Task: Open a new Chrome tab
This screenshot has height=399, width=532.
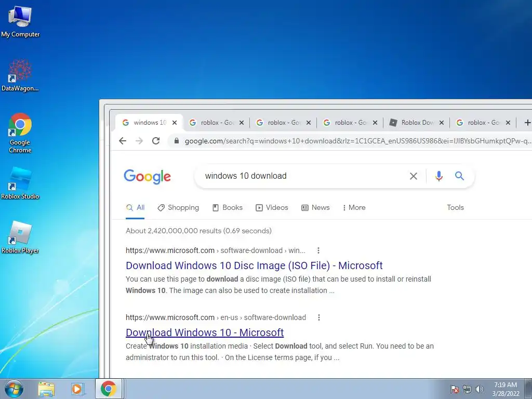Action: [x=527, y=123]
